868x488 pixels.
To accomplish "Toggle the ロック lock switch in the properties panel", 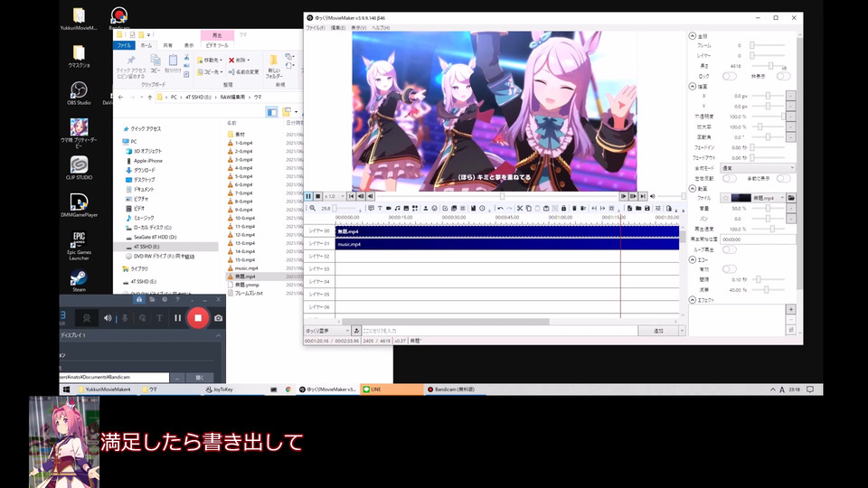I will click(729, 76).
